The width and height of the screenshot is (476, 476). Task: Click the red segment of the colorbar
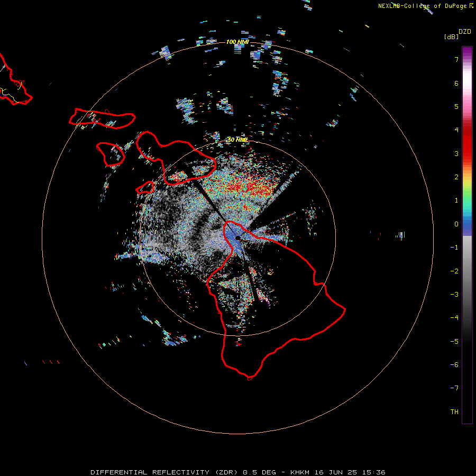coord(467,143)
